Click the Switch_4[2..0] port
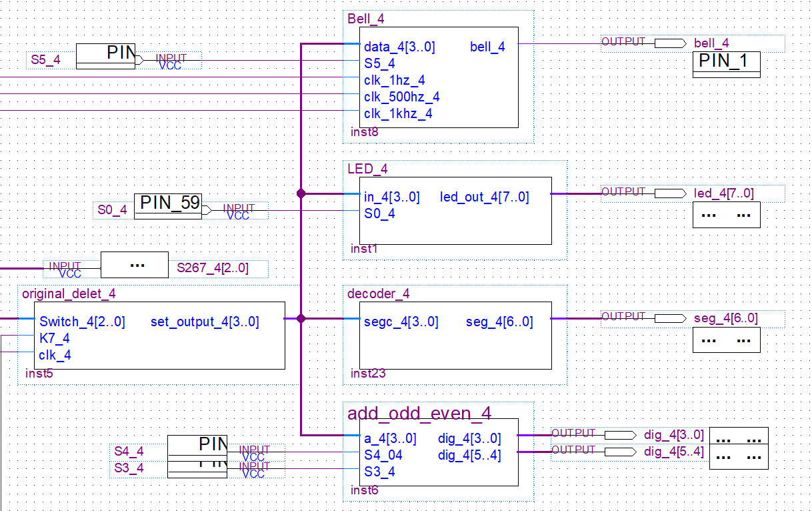This screenshot has height=511, width=812. coord(82,322)
